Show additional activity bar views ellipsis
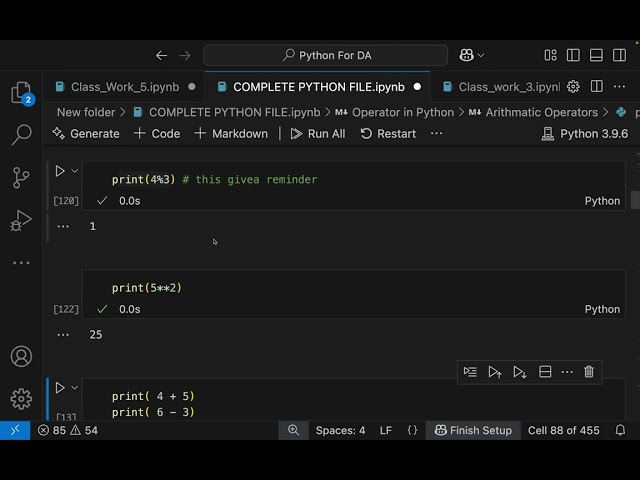 [21, 263]
